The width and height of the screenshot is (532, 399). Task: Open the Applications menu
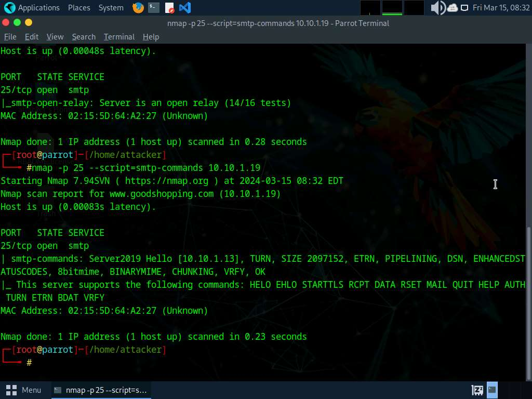click(x=32, y=8)
